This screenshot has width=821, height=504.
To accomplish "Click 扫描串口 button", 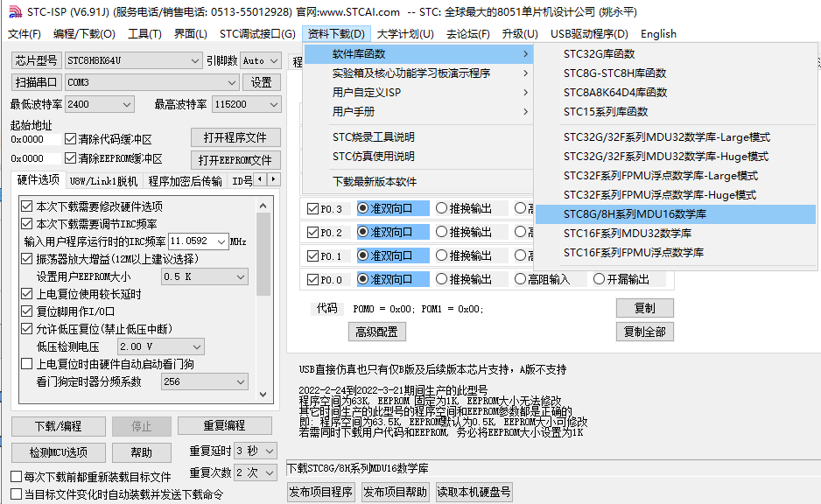I will [36, 83].
